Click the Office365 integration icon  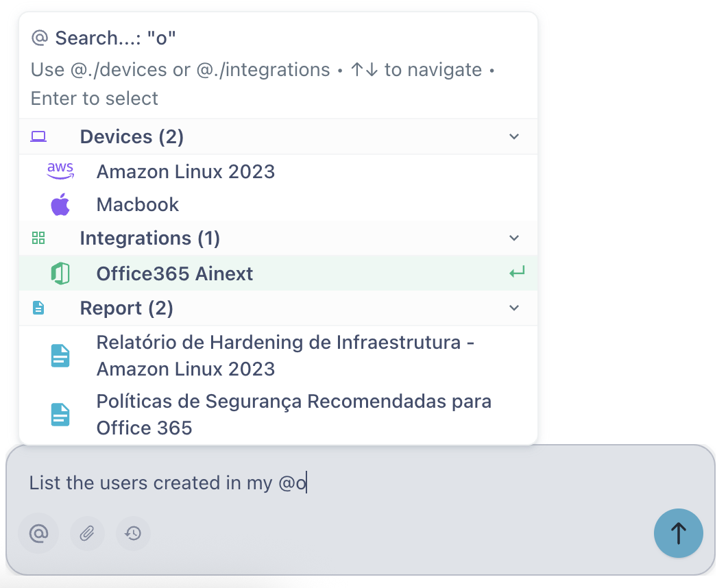60,273
